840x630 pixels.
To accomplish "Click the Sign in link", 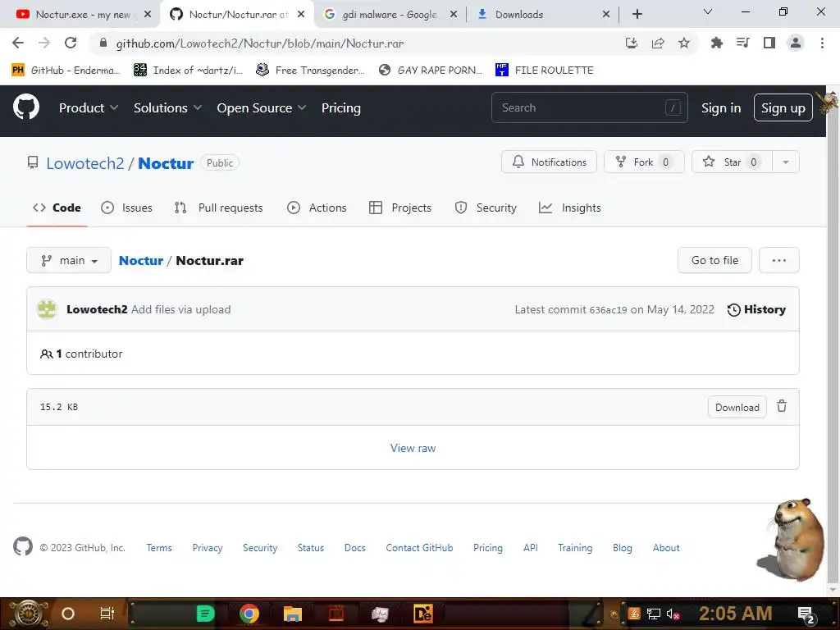I will tap(720, 107).
